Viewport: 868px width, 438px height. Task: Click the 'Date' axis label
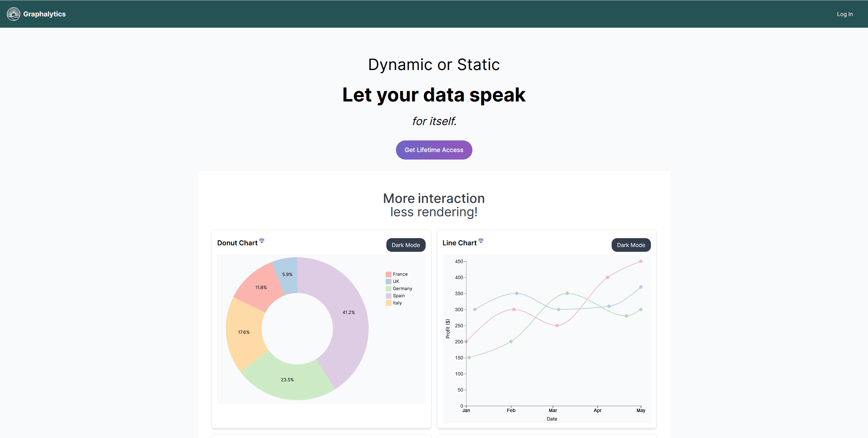(x=552, y=419)
